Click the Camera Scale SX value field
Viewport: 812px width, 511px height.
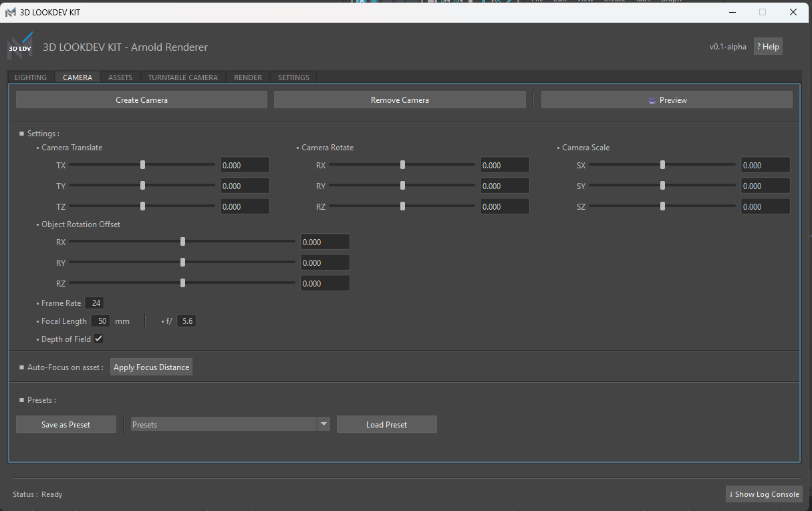765,165
